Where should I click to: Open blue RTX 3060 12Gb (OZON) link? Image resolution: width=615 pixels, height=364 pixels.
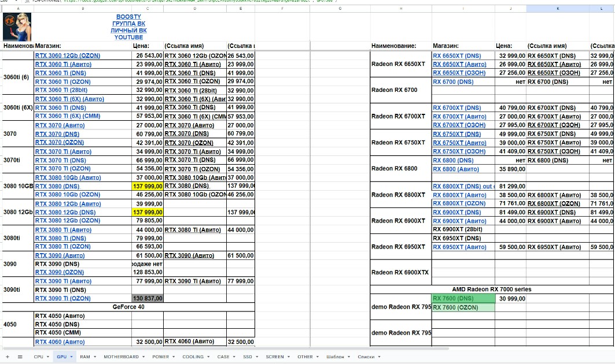(x=68, y=55)
